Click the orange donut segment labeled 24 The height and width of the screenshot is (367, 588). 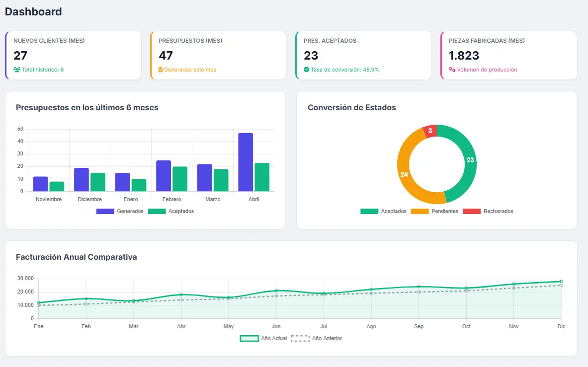(x=405, y=174)
